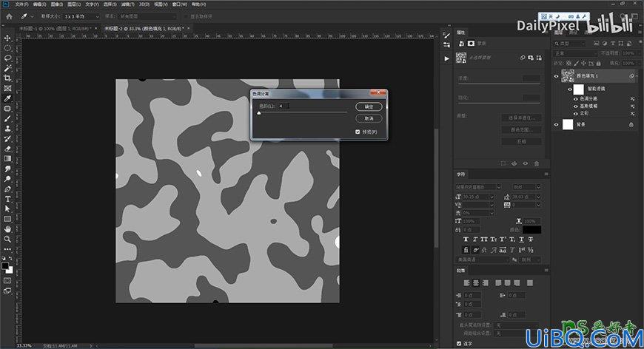
Task: Select the Frame tool
Action: click(7, 88)
